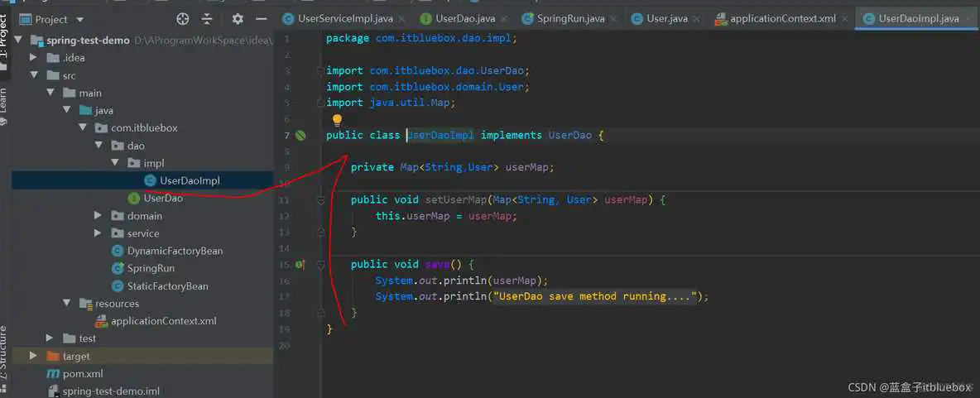
Task: Open Project panel settings gear
Action: [x=238, y=18]
